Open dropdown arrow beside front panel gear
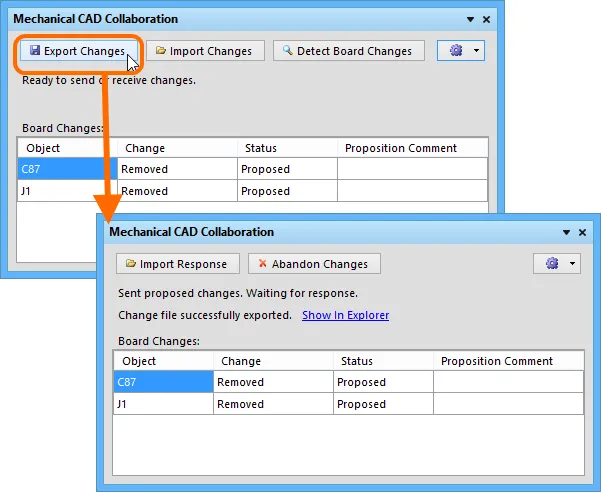The image size is (601, 492). point(572,263)
